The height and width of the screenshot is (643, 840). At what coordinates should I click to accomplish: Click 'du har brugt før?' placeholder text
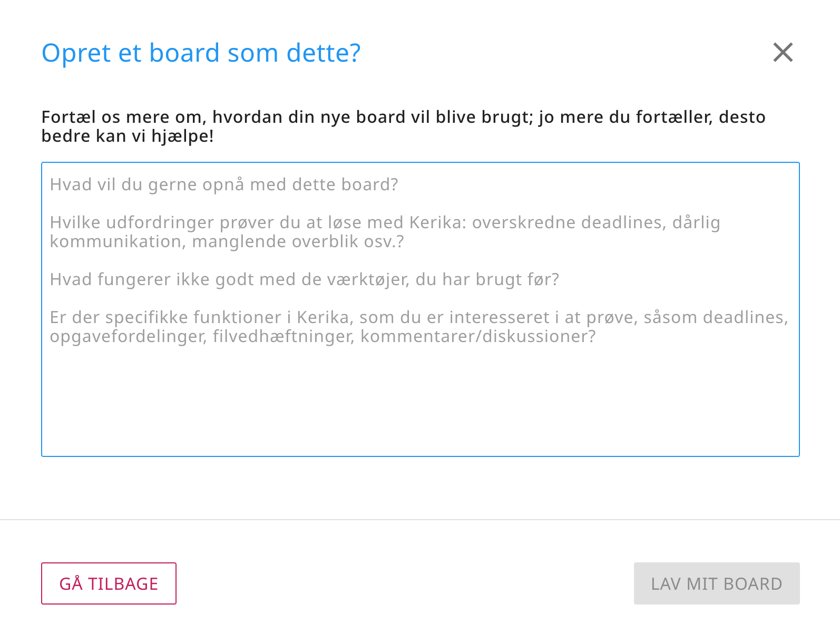click(x=487, y=279)
